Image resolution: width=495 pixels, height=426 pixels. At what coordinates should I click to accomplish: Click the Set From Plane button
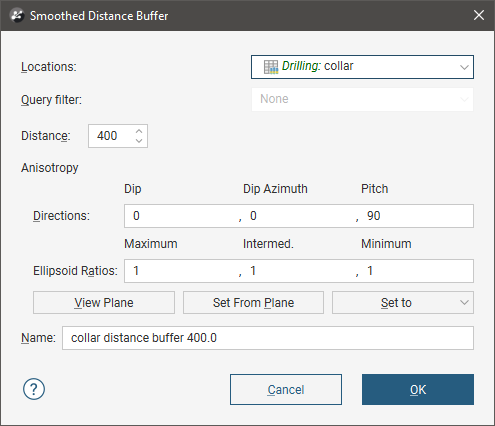253,303
